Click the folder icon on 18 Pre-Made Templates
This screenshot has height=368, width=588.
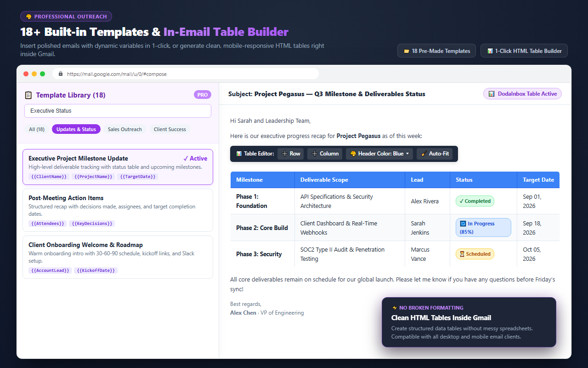tap(406, 51)
